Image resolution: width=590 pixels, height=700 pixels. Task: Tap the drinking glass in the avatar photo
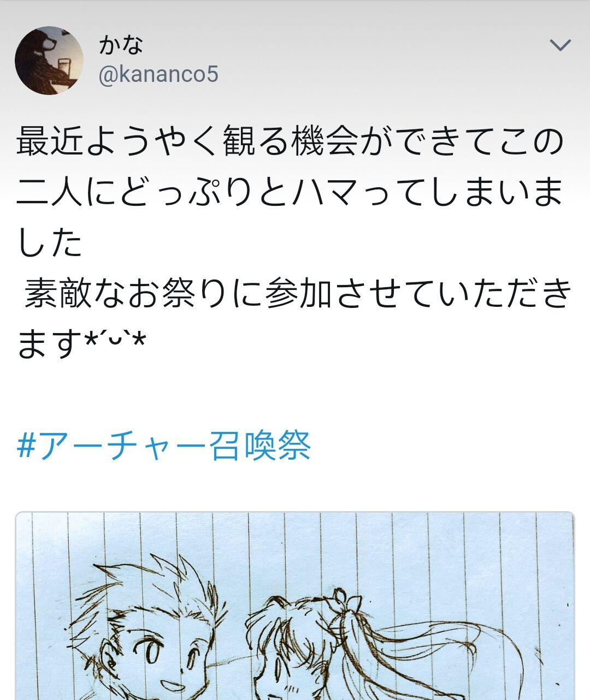pos(63,68)
